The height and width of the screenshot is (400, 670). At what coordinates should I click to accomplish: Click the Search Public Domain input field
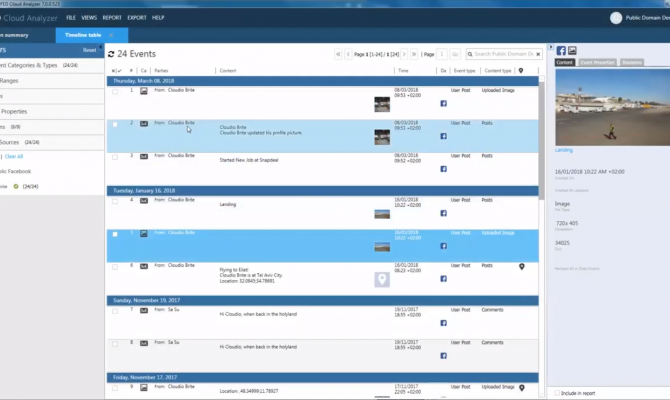click(x=504, y=54)
